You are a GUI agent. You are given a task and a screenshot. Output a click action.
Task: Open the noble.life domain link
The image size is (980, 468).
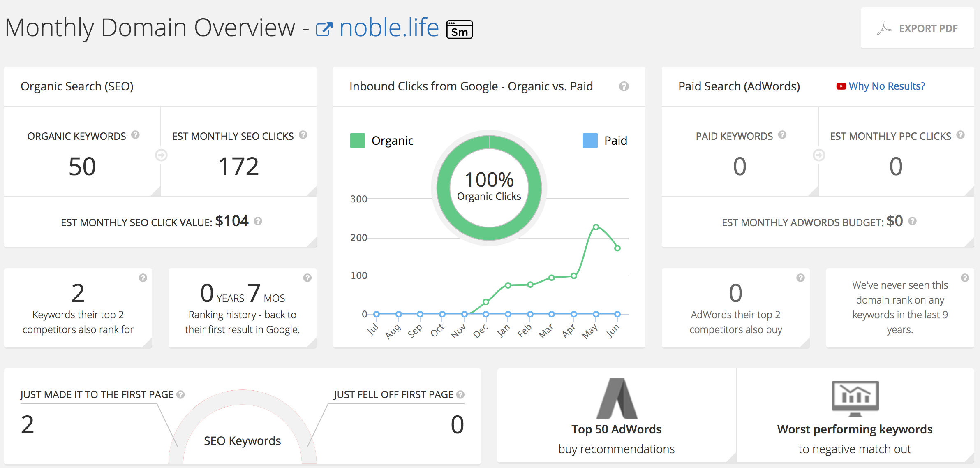[x=389, y=28]
